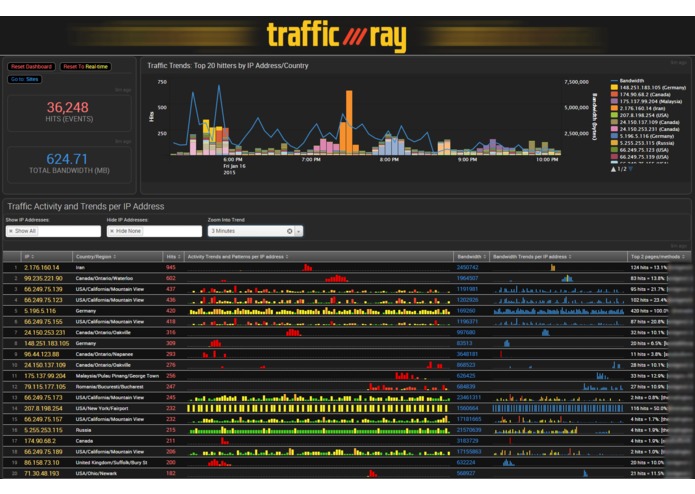Screen dimensions: 695x494
Task: Click the Reset Dashboard button
Action: (x=31, y=66)
